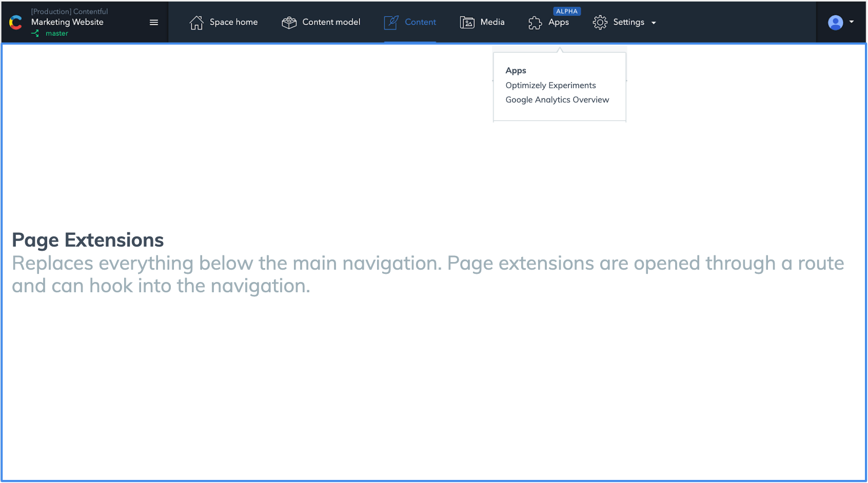Click the Apps heading in dropdown
868x483 pixels.
(516, 70)
